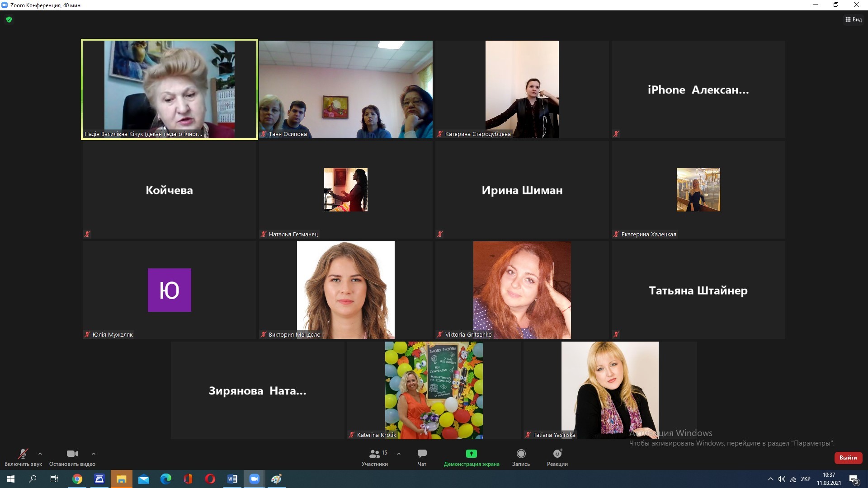The height and width of the screenshot is (488, 868).
Task: Click the green encryption shield icon
Action: (9, 19)
